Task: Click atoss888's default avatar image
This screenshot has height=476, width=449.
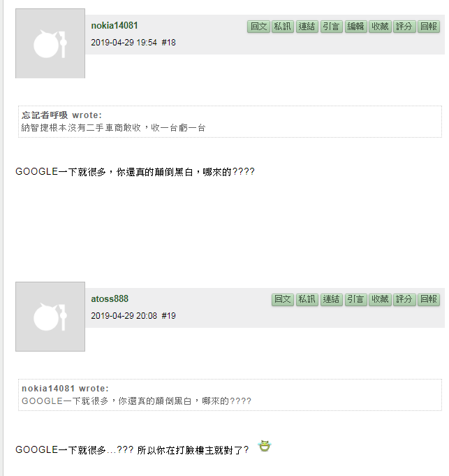Action: 50,317
